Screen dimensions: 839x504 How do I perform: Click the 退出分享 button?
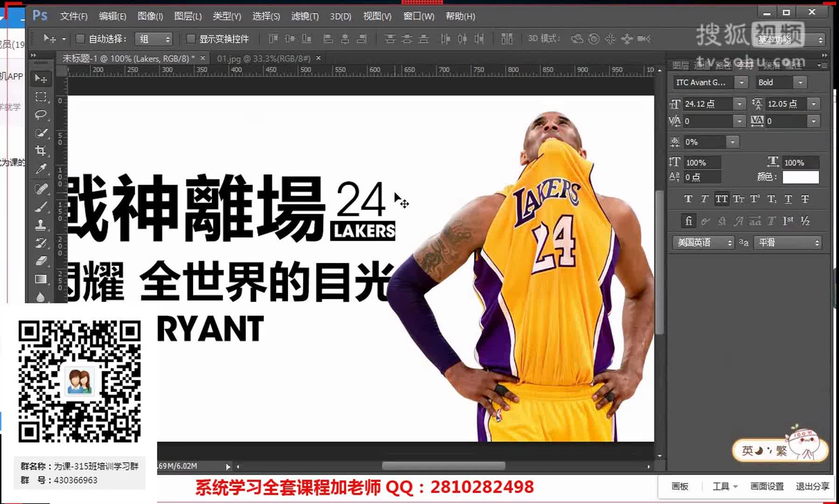pos(812,486)
